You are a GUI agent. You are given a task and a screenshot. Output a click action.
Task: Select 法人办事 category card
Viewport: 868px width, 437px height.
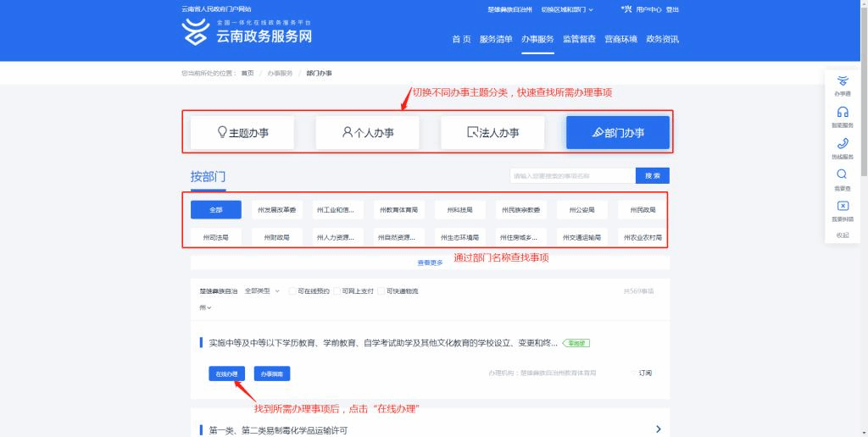[x=492, y=132]
